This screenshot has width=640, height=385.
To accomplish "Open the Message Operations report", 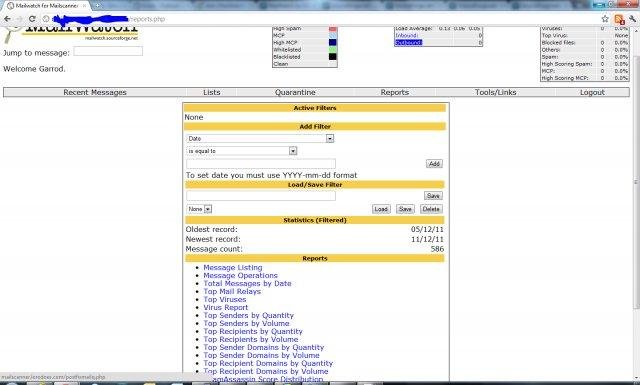I will [x=240, y=276].
